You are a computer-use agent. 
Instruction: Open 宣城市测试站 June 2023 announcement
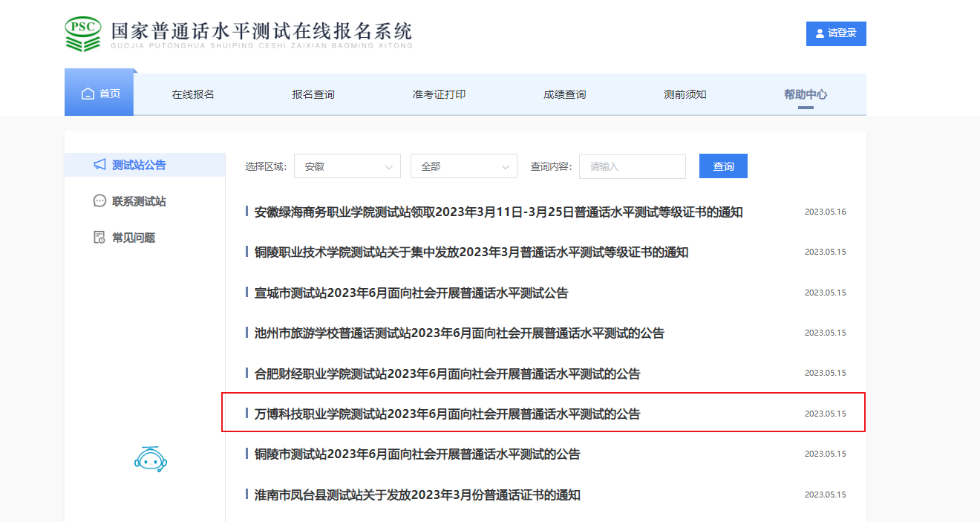click(x=411, y=293)
